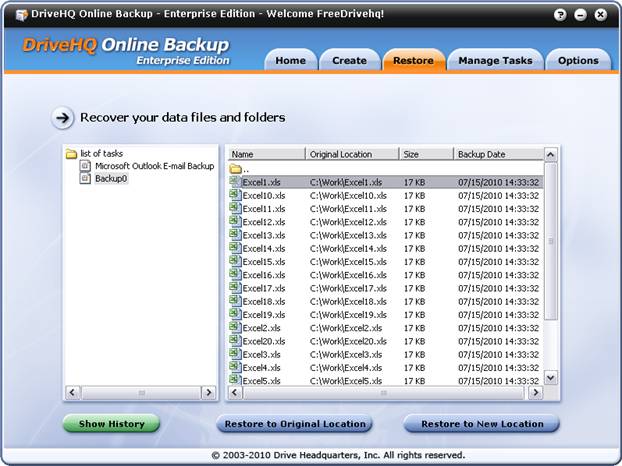Switch to the Manage Tasks tab
Image resolution: width=622 pixels, height=466 pixels.
pos(494,60)
